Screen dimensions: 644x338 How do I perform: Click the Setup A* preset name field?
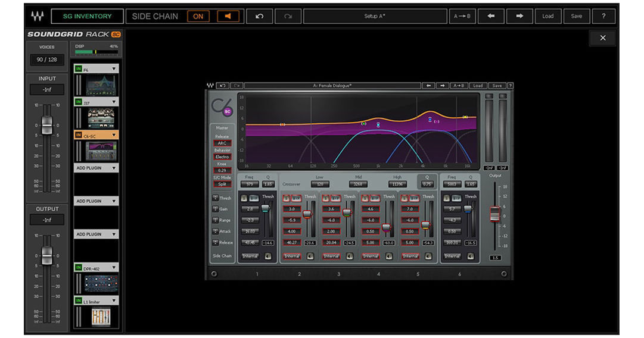(375, 17)
